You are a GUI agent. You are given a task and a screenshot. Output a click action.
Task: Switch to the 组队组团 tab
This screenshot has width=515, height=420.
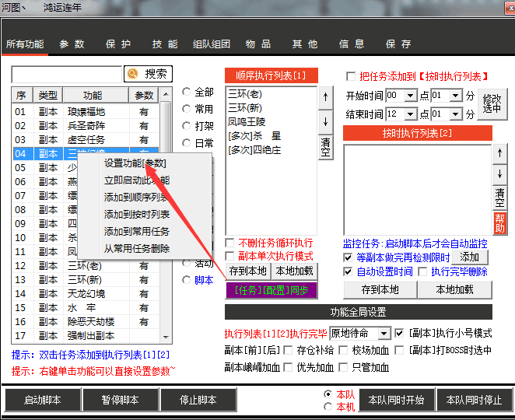211,44
